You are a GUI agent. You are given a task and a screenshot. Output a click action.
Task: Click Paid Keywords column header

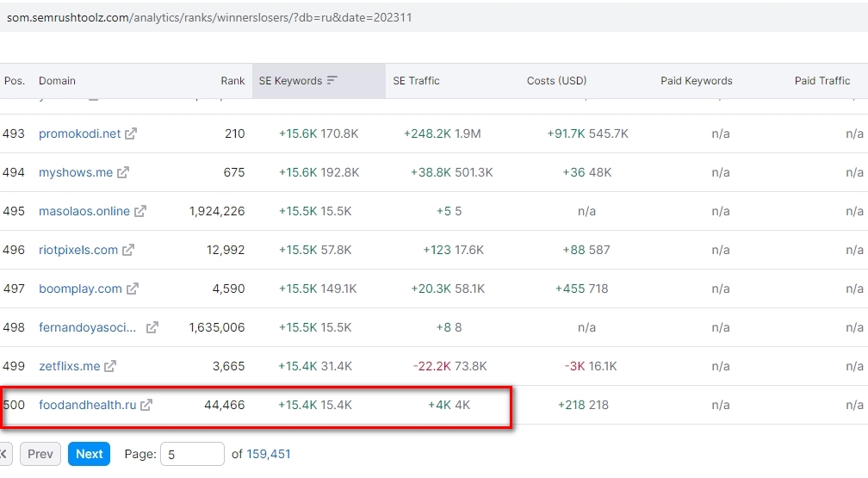pos(696,81)
